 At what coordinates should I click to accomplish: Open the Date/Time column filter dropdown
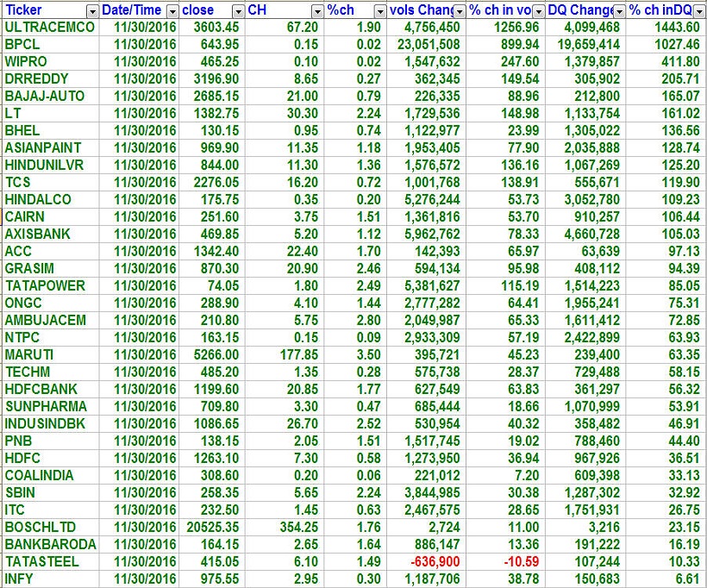click(172, 11)
